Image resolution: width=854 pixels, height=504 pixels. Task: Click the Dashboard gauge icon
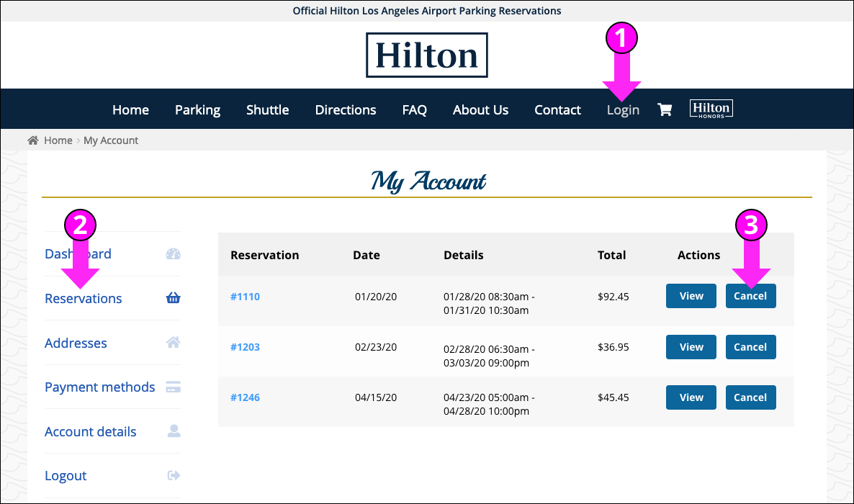pyautogui.click(x=174, y=254)
